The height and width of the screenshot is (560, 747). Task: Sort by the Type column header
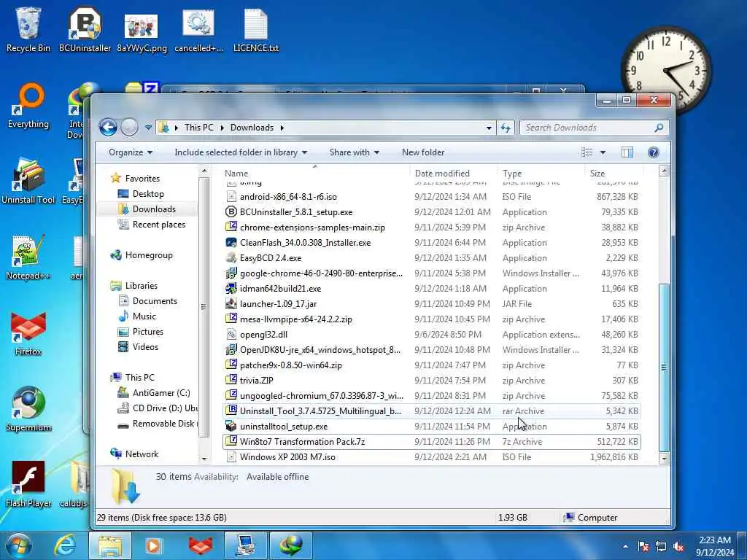point(541,174)
